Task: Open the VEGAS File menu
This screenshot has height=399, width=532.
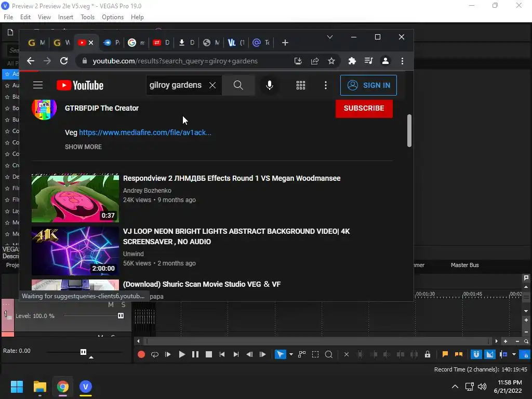Action: coord(8,17)
